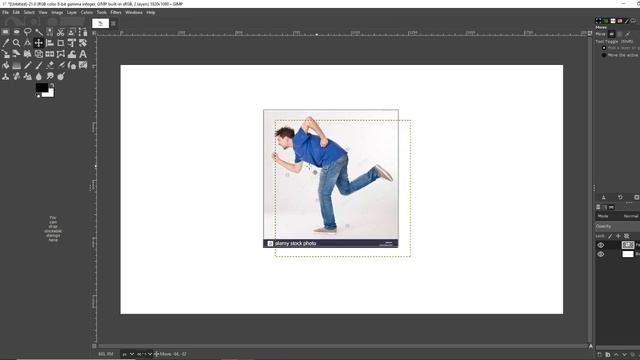This screenshot has height=360, width=640.
Task: Select the Rectangle Select tool
Action: coord(5,32)
